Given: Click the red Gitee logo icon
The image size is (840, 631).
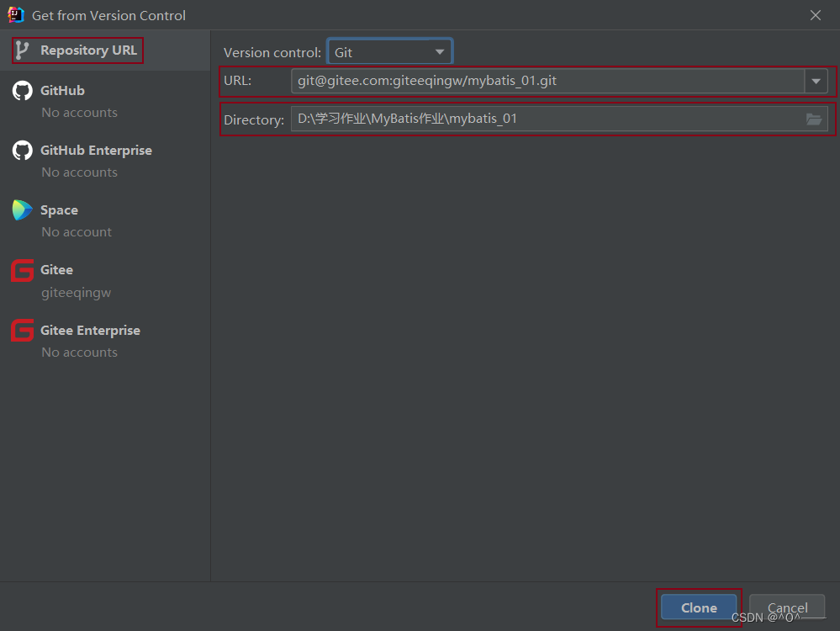Looking at the screenshot, I should [x=22, y=270].
